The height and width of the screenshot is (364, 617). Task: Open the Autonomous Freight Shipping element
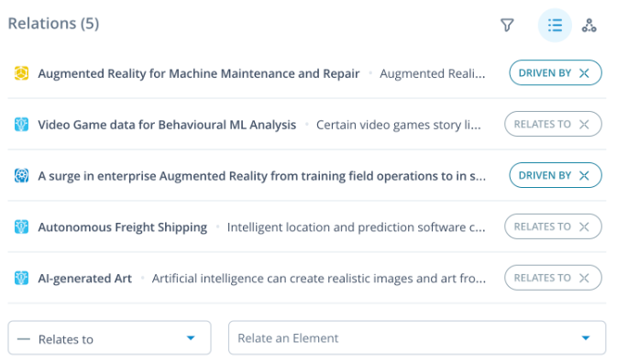pos(122,227)
